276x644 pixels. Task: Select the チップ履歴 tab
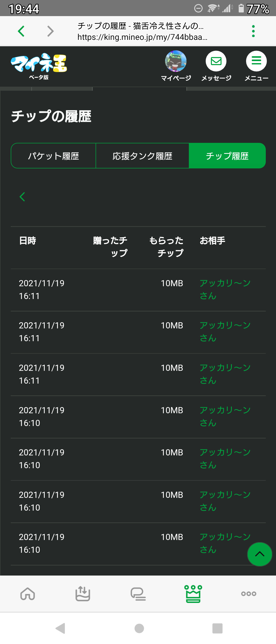click(227, 156)
